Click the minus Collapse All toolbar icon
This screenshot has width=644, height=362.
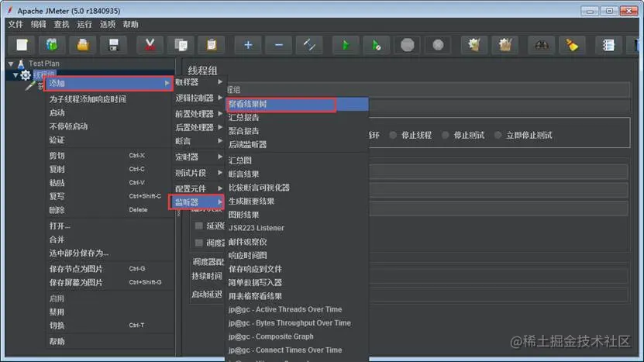[279, 45]
